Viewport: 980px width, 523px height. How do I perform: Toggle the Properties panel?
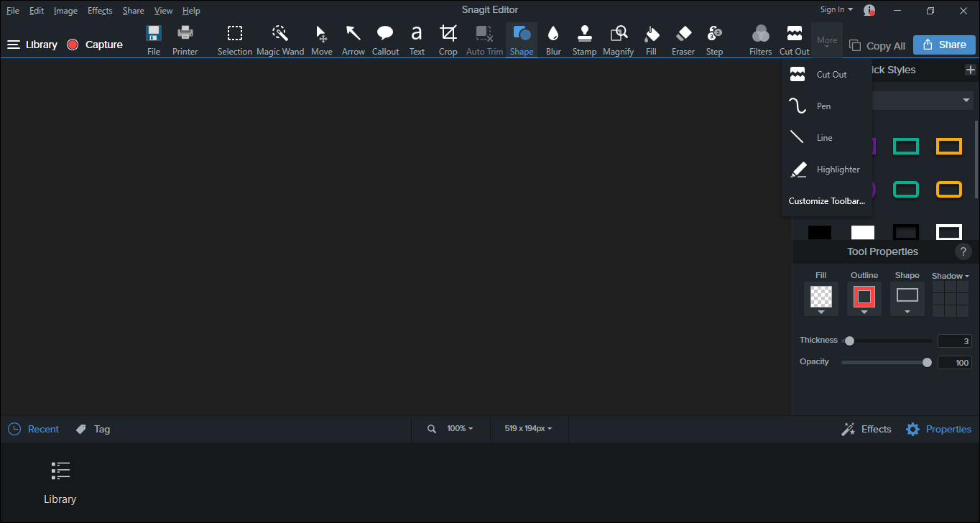[938, 429]
